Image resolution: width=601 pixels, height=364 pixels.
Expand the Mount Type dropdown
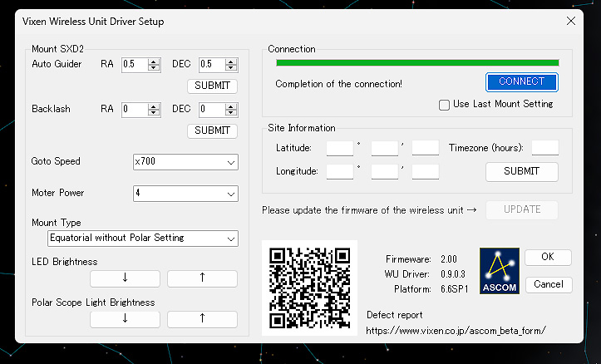tap(143, 239)
